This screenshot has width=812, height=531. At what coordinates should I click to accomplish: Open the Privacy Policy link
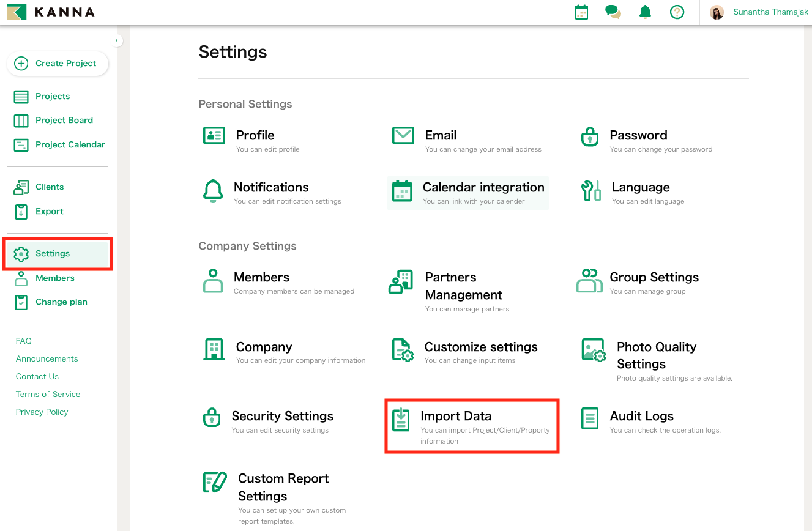[42, 412]
